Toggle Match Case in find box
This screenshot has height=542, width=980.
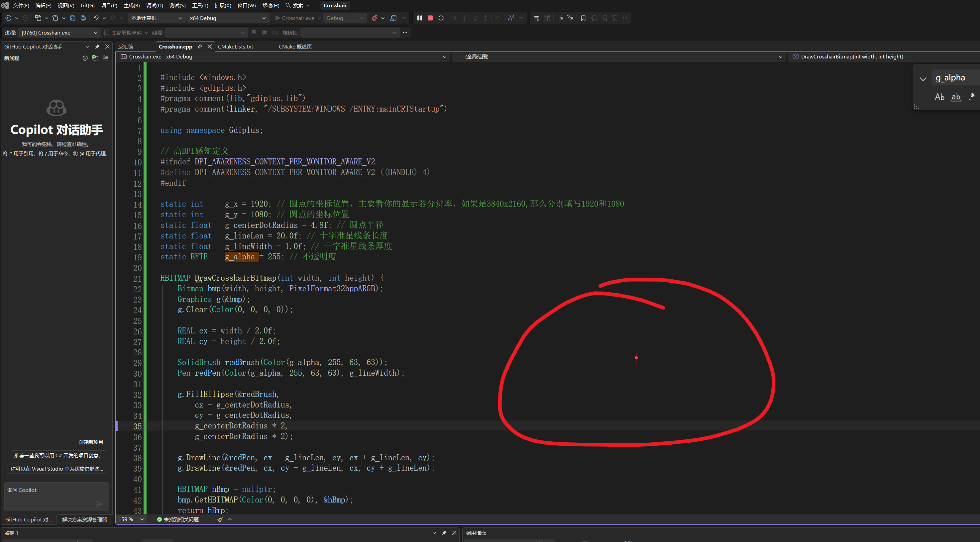point(939,97)
